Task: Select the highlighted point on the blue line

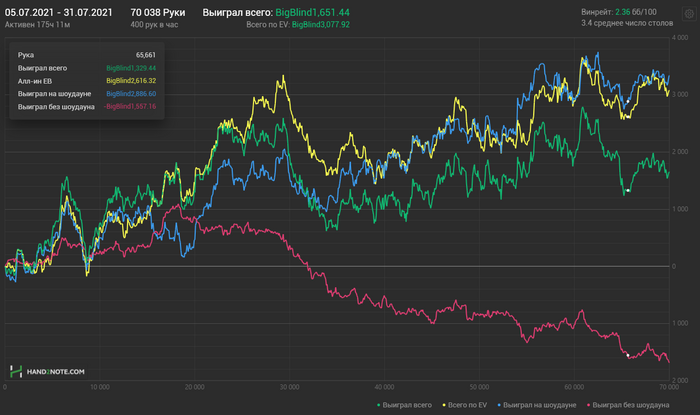Action: point(628,102)
